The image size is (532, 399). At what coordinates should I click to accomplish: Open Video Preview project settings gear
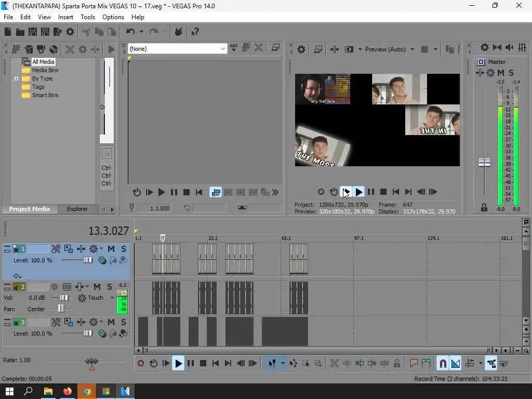pyautogui.click(x=301, y=49)
